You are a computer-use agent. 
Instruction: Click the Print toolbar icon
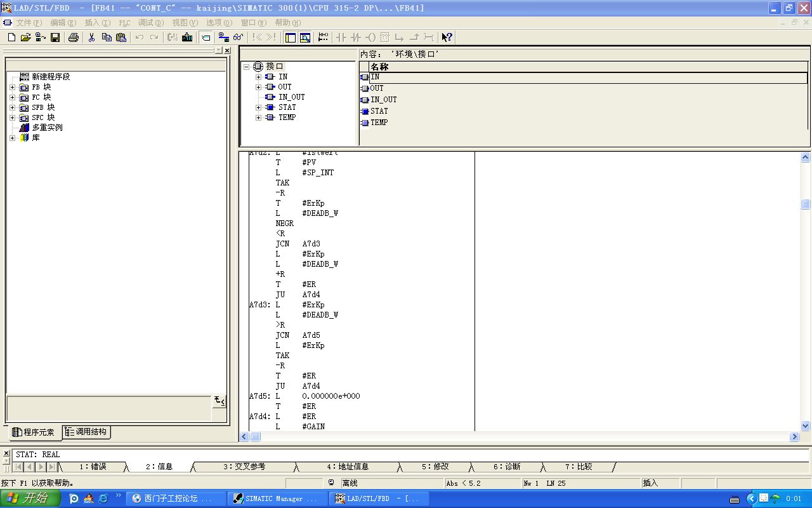coord(73,37)
